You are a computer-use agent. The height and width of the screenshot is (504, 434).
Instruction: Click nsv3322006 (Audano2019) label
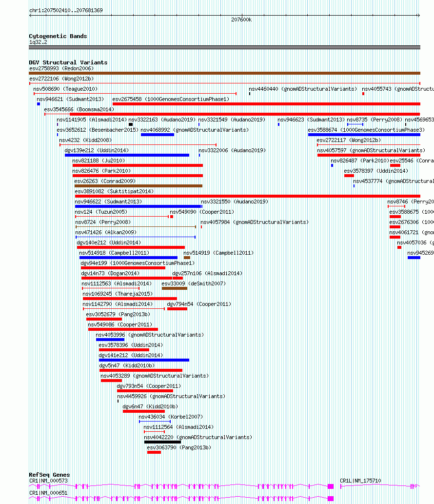pos(232,151)
